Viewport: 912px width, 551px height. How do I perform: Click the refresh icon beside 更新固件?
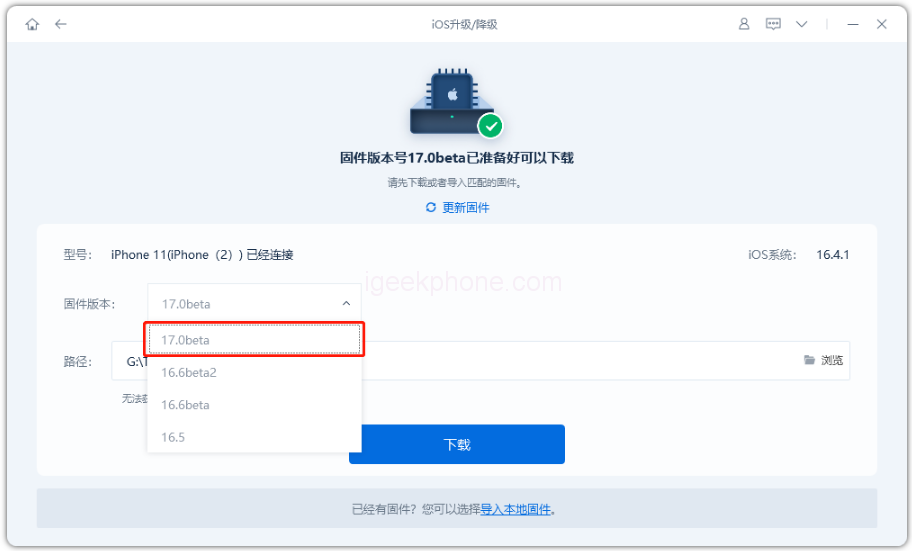(431, 207)
